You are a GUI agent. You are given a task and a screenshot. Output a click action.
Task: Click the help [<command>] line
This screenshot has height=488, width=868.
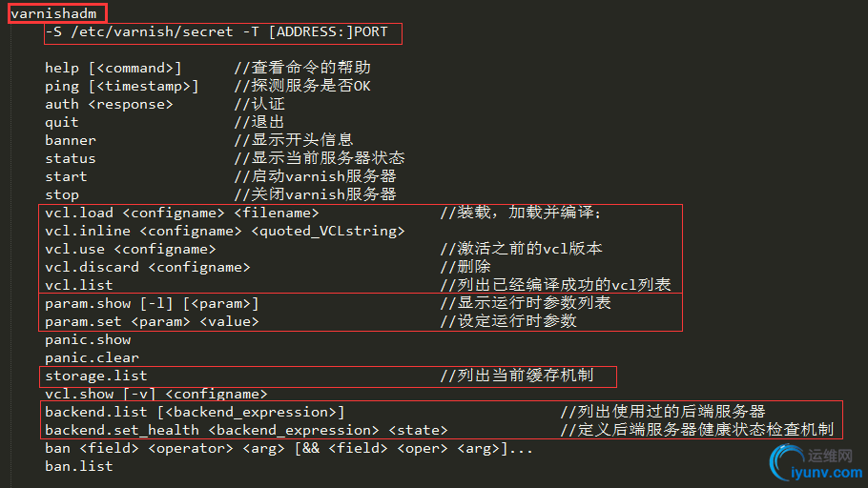coord(113,68)
